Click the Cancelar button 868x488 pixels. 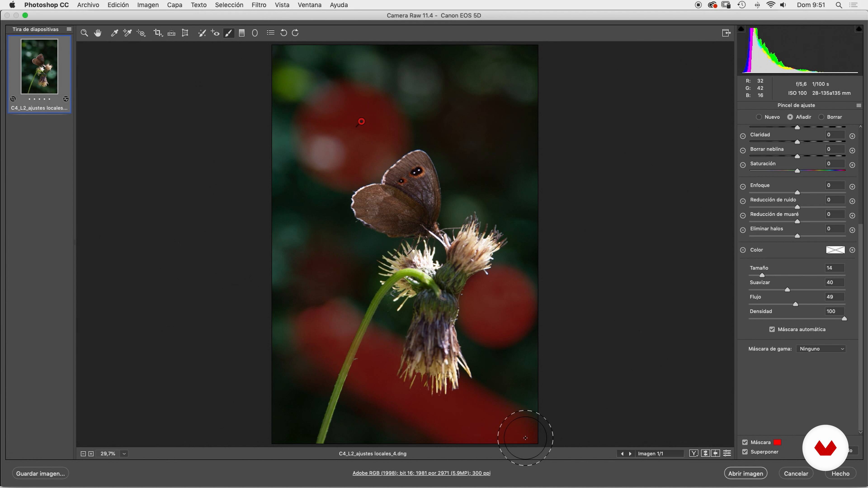coord(796,473)
